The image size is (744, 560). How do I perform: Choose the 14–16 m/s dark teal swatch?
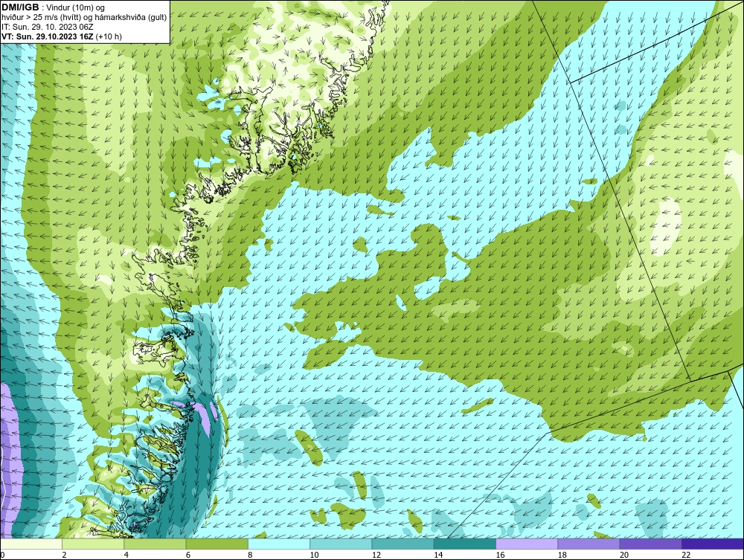[x=465, y=544]
